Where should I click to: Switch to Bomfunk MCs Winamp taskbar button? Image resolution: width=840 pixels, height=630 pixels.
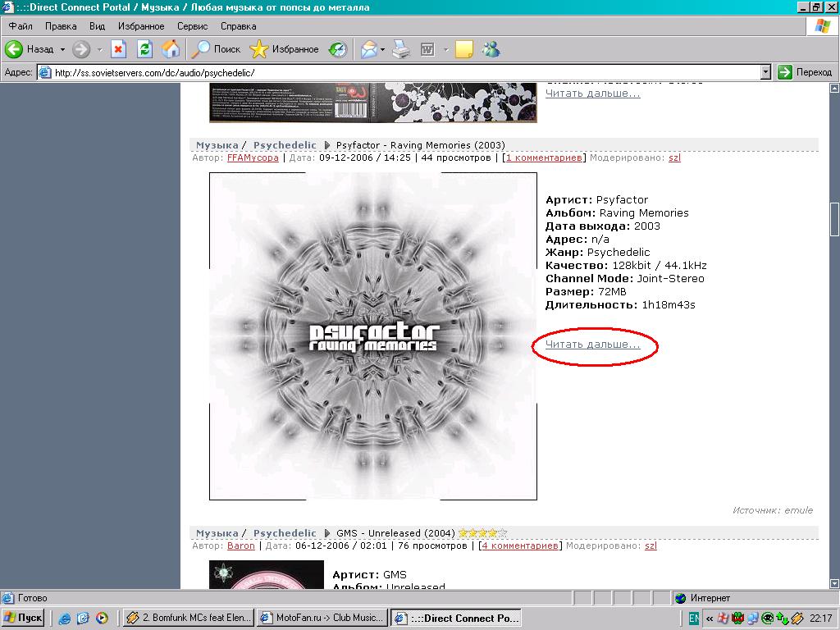(189, 618)
